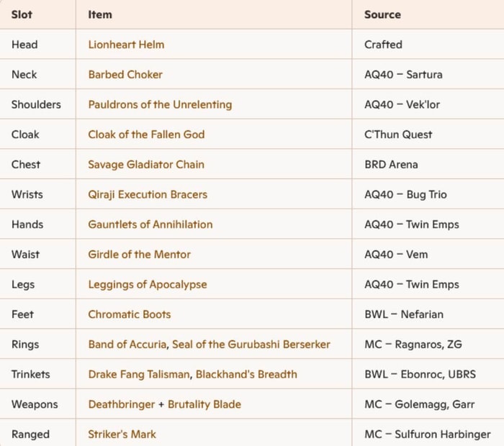Click the Barbed Choker link

pyautogui.click(x=125, y=75)
